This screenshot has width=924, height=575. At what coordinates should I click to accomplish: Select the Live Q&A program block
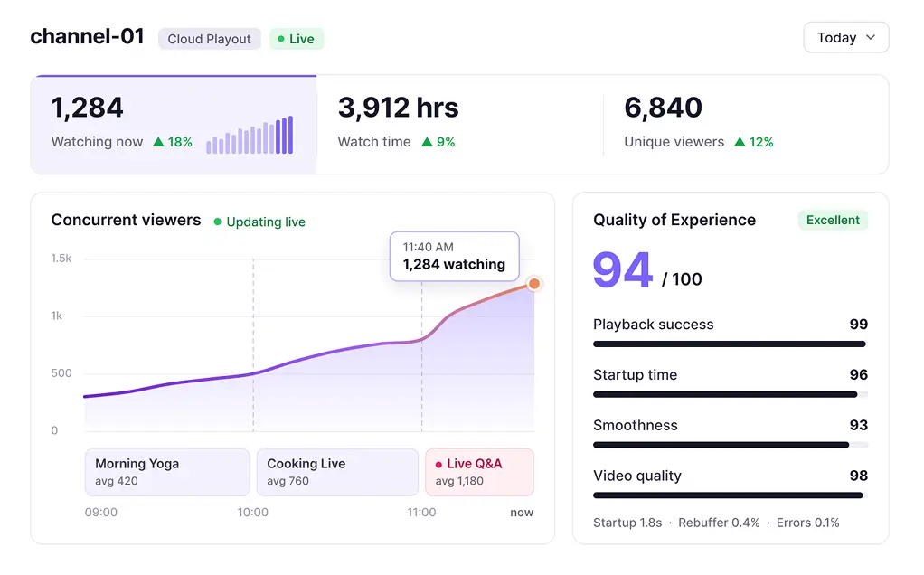480,472
